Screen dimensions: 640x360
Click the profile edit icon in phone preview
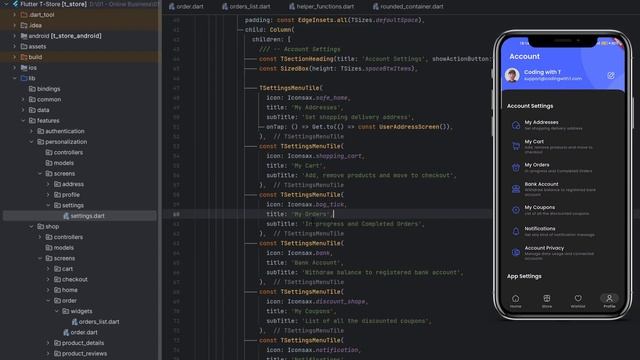coord(611,76)
